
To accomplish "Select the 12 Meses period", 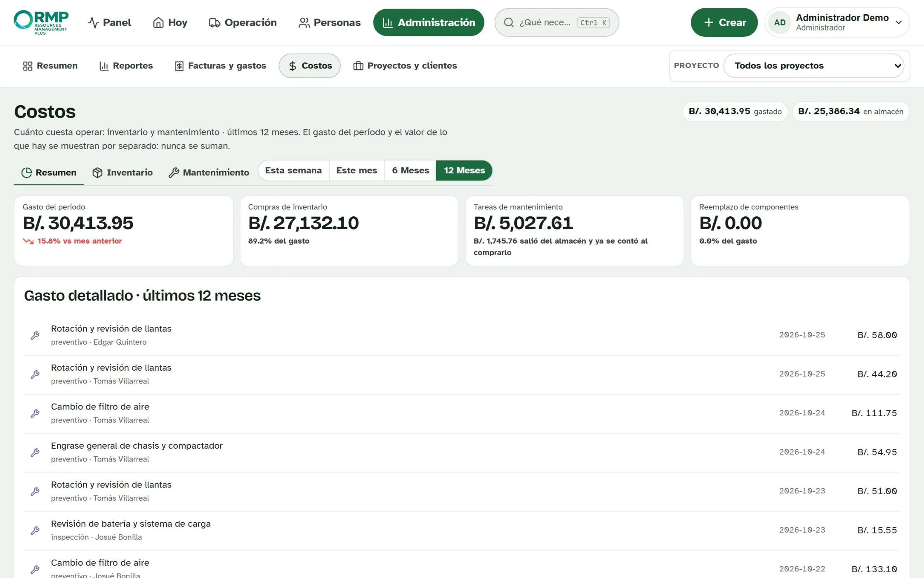I will click(464, 171).
